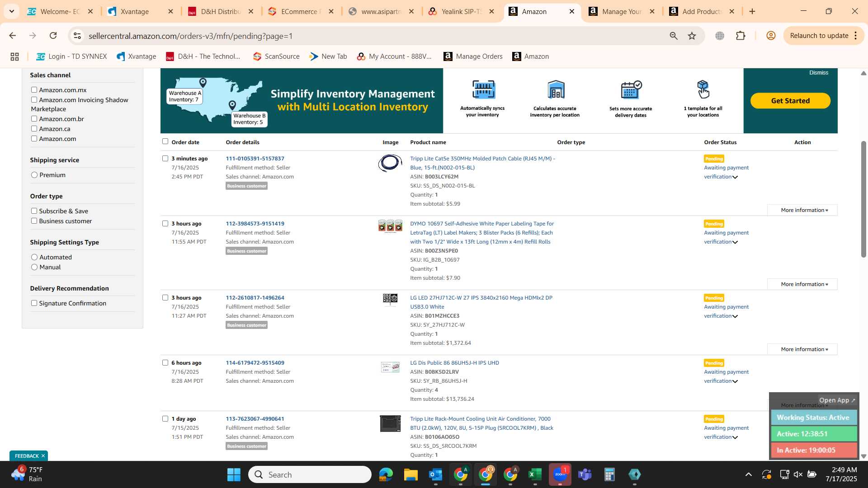Expand More information for Tripp Lite cable order
Screen dimensions: 868x488
[x=802, y=210]
